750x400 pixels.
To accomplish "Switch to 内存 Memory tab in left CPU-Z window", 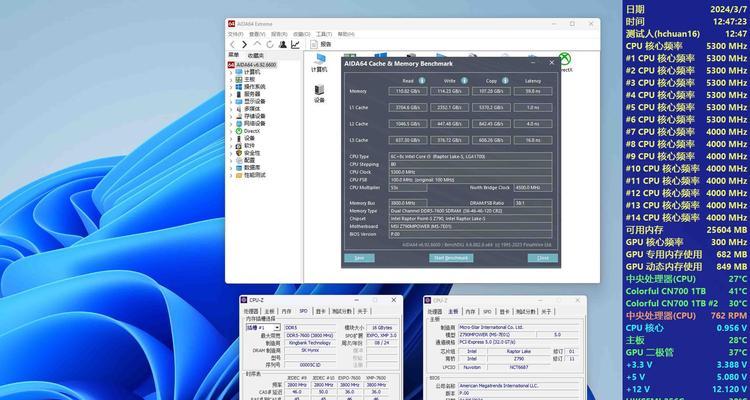I will click(x=286, y=311).
